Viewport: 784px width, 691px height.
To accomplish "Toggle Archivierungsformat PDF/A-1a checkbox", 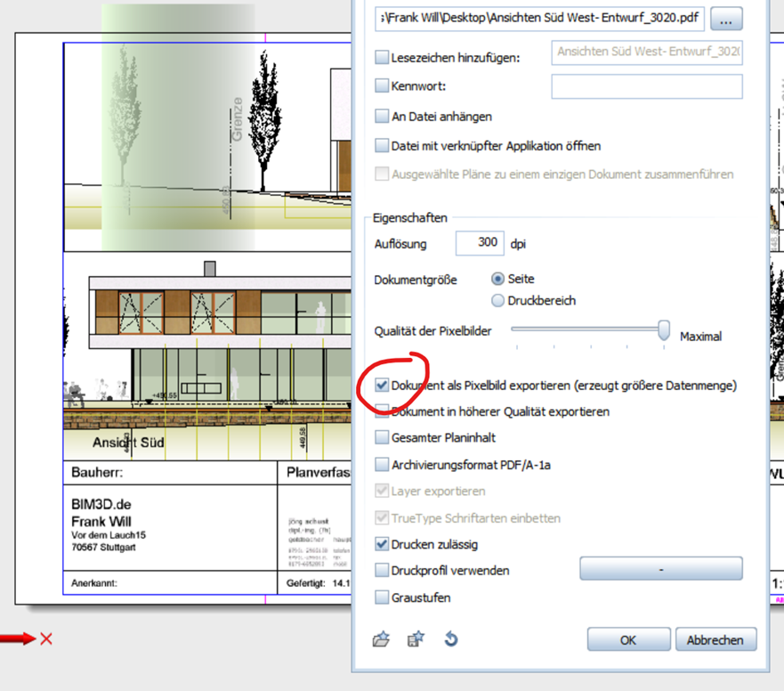I will point(382,464).
